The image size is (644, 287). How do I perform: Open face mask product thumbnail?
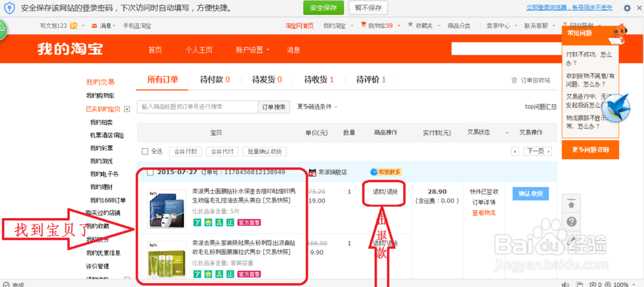point(166,208)
